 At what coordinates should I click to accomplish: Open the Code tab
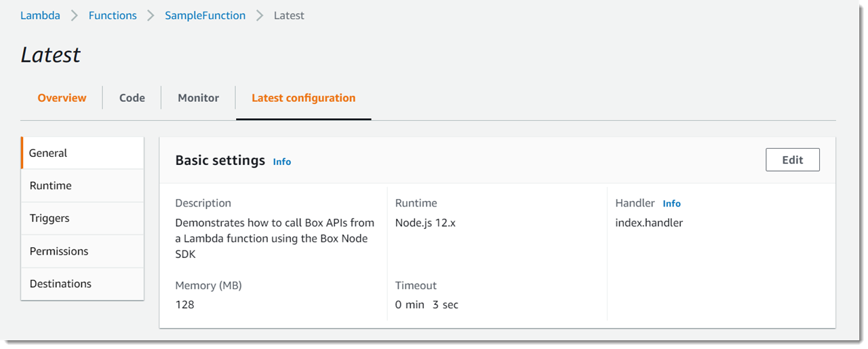tap(132, 98)
